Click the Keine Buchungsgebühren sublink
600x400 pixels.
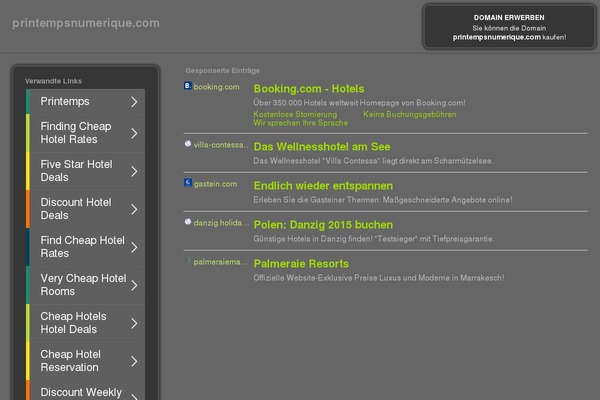tap(409, 114)
